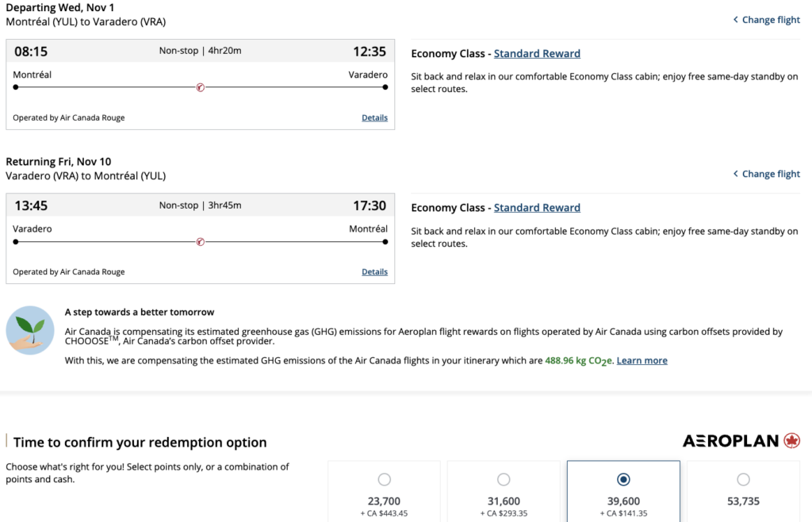
Task: Click the 488.96 kg CO2e emissions figure
Action: (578, 360)
